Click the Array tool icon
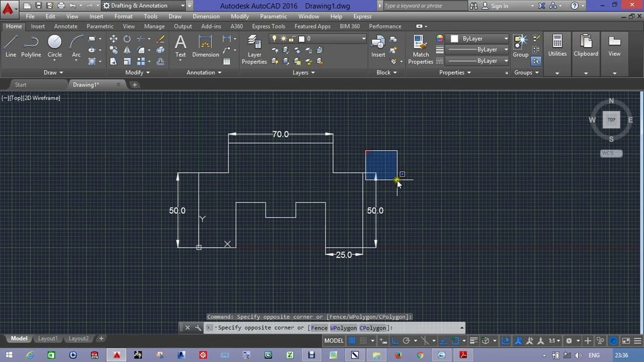 [x=141, y=61]
